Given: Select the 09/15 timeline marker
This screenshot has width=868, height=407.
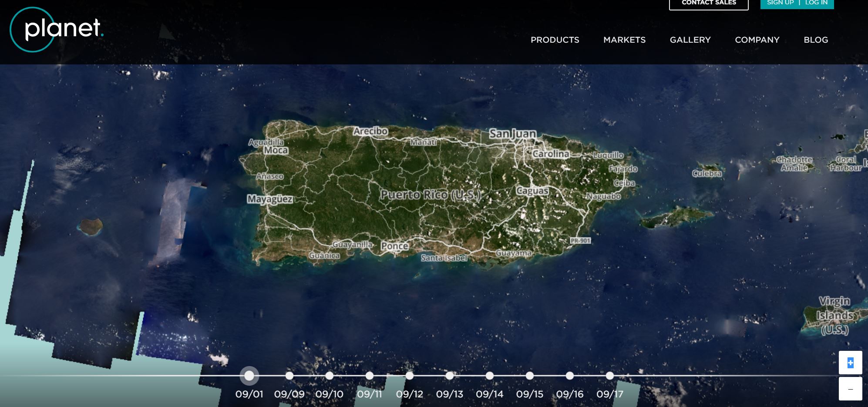Looking at the screenshot, I should coord(530,375).
